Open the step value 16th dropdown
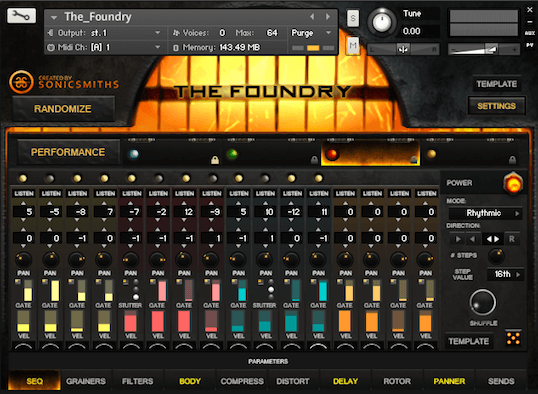Viewport: 538px width, 394px height. [x=505, y=275]
